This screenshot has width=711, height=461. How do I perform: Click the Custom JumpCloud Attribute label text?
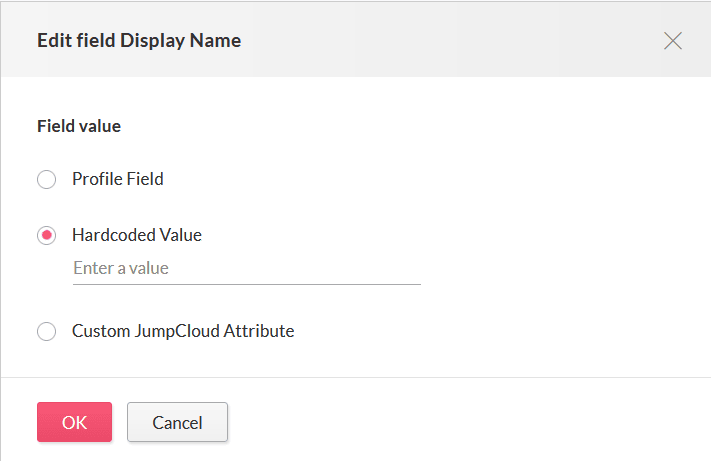click(x=183, y=331)
